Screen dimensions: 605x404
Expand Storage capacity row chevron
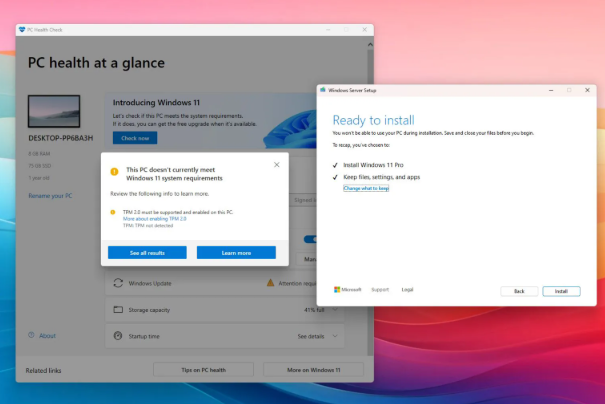coord(335,309)
